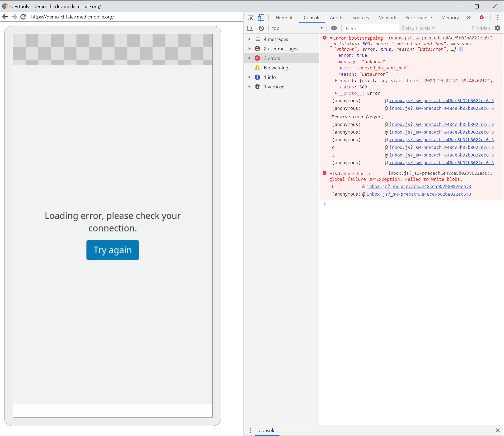Open the console drawer menu
Viewport: 504px width, 436px height.
tap(250, 430)
